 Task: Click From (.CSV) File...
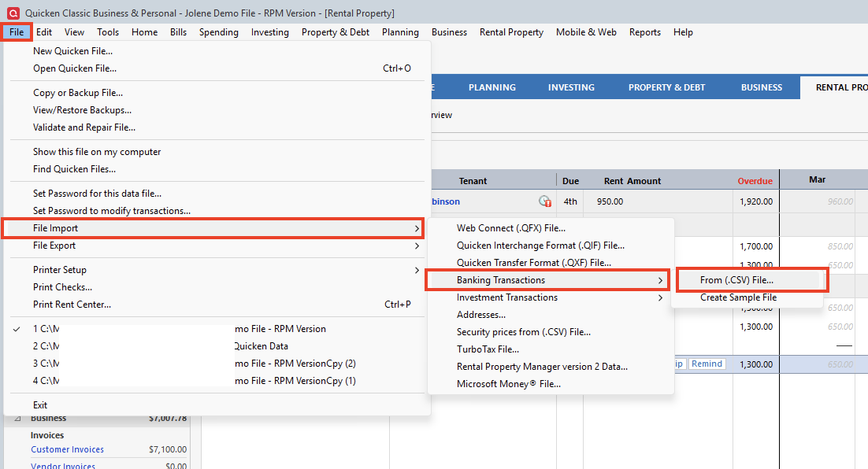coord(750,280)
